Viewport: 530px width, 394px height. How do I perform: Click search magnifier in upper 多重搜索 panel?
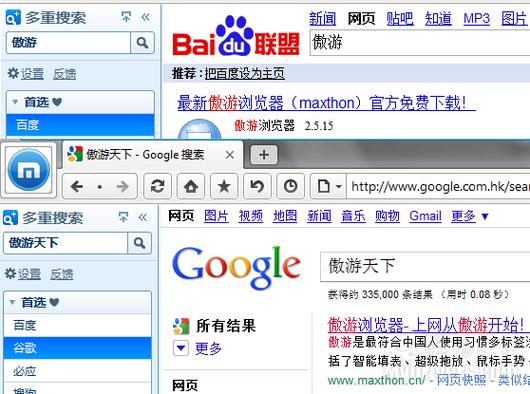pyautogui.click(x=142, y=43)
